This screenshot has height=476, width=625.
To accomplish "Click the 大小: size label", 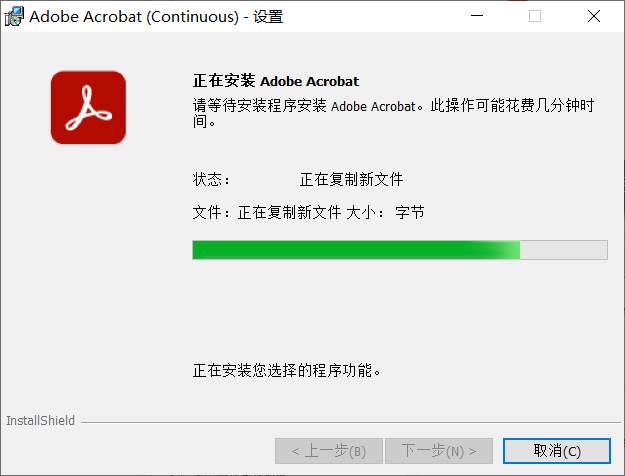I will coord(365,212).
